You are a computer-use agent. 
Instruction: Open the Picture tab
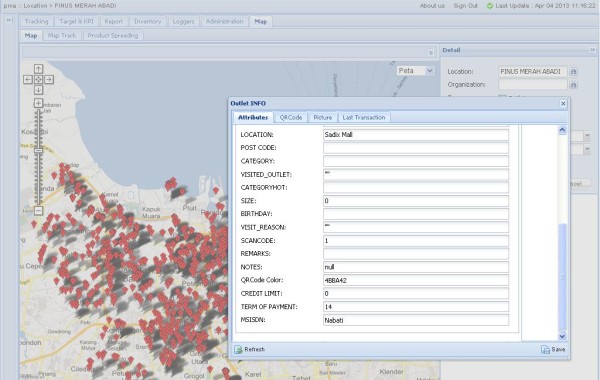point(323,117)
